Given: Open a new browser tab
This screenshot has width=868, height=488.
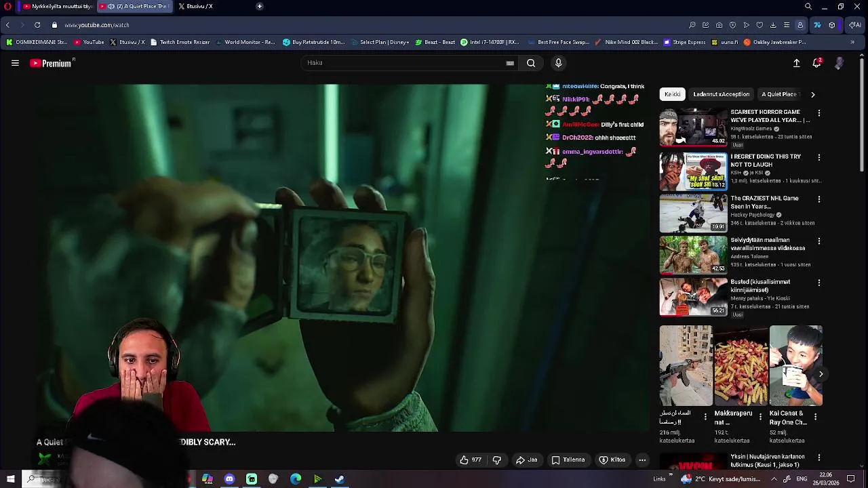Looking at the screenshot, I should tap(259, 6).
